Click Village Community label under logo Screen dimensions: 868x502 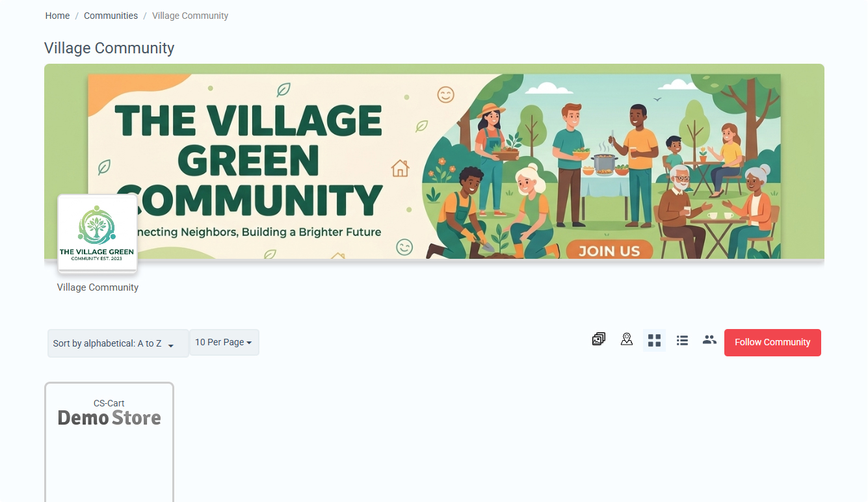pyautogui.click(x=98, y=287)
